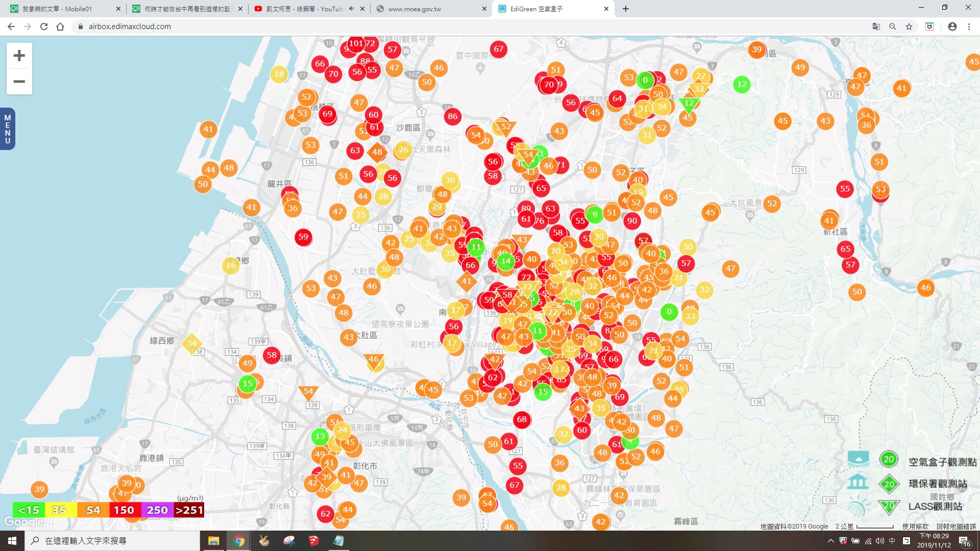Viewport: 980px width, 551px height.
Task: Switch to the www.moea.gov.tw tab
Action: pyautogui.click(x=414, y=9)
